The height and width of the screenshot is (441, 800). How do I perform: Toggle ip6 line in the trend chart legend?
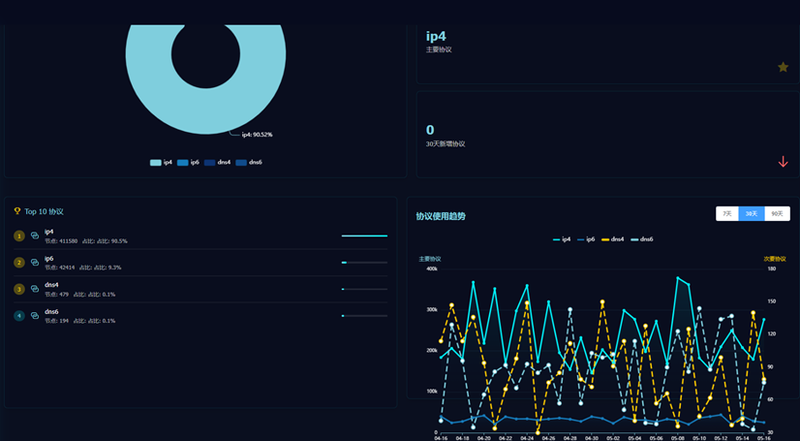586,239
